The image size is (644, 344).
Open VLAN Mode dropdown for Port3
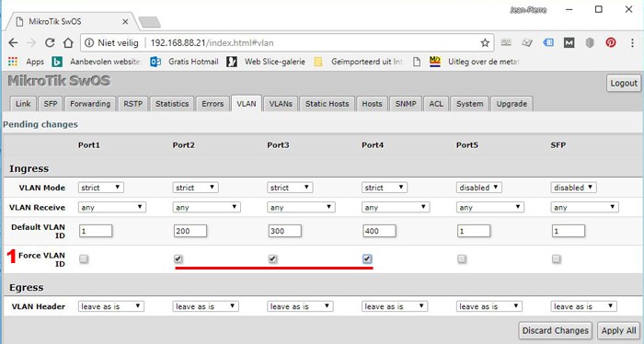tap(290, 188)
